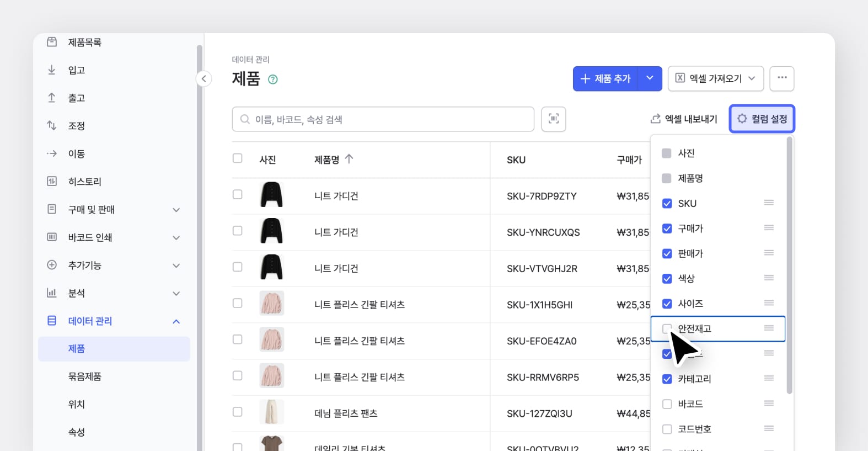Select the 속성 menu item in the sidebar
Viewport: 868px width, 451px height.
[x=76, y=432]
